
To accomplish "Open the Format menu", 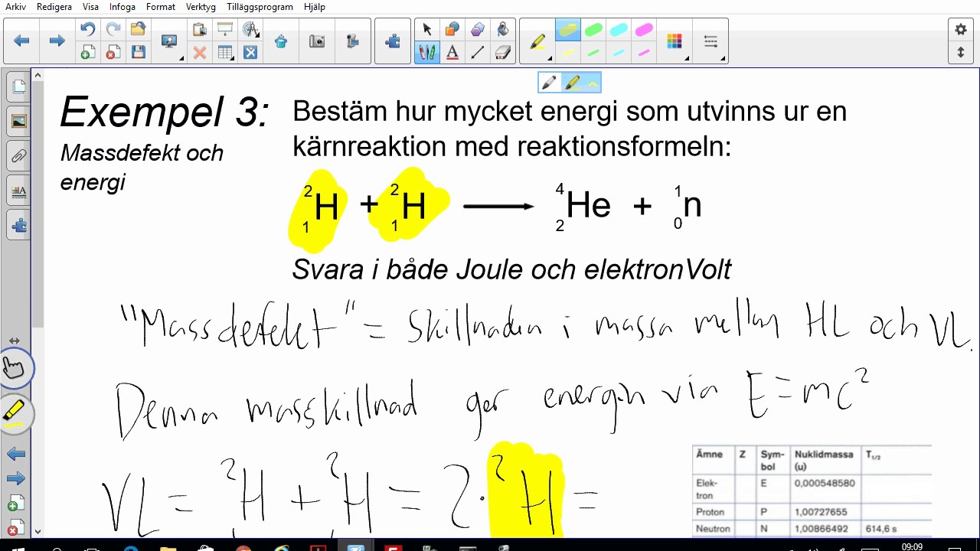I will [161, 7].
